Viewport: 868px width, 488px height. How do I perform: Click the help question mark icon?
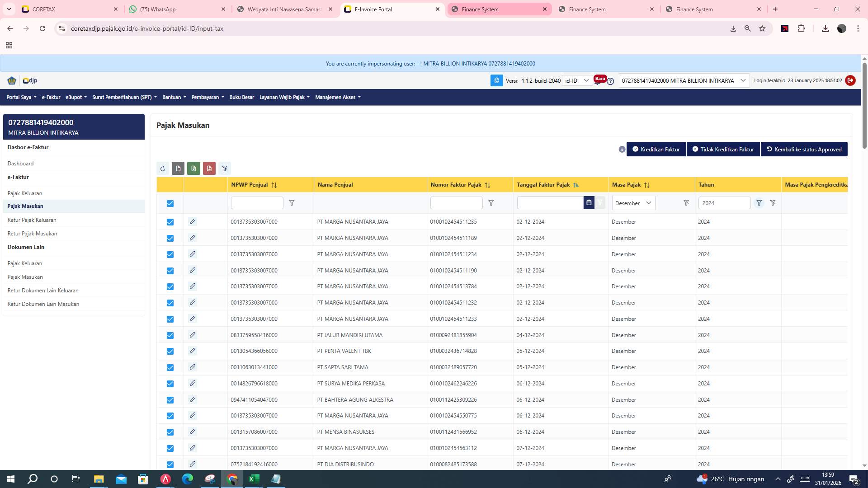[x=610, y=81]
